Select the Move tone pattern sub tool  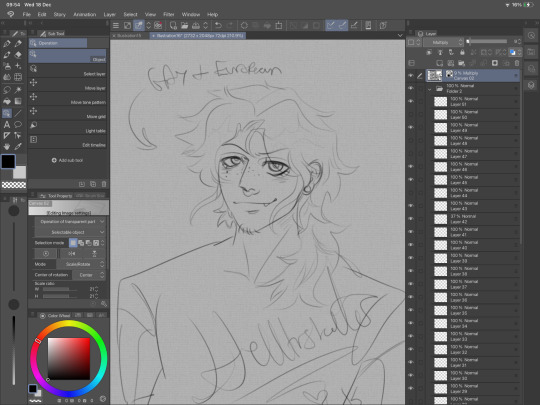68,99
